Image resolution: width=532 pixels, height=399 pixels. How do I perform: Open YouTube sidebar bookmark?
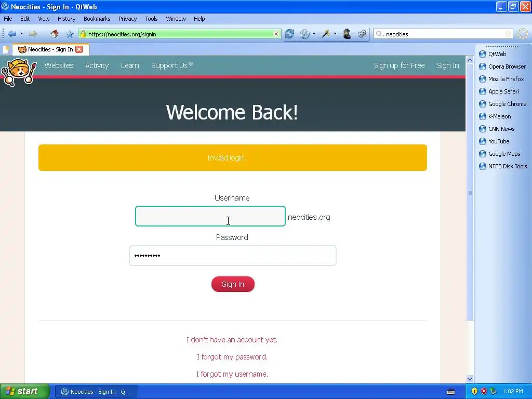coord(494,141)
